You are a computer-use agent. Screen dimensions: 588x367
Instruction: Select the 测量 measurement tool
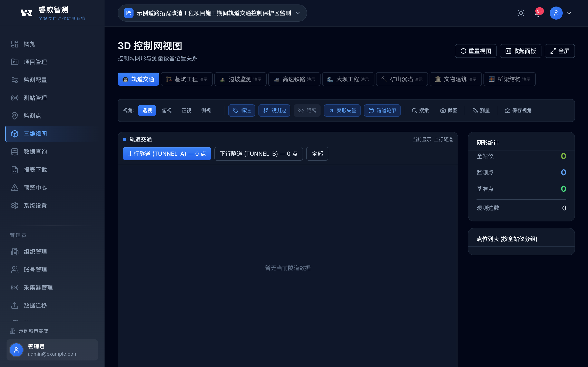point(481,111)
